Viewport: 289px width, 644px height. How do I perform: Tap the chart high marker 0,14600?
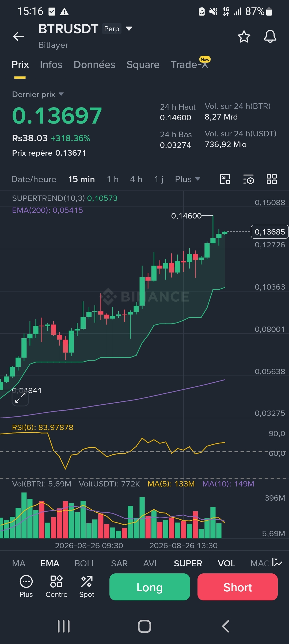click(186, 216)
